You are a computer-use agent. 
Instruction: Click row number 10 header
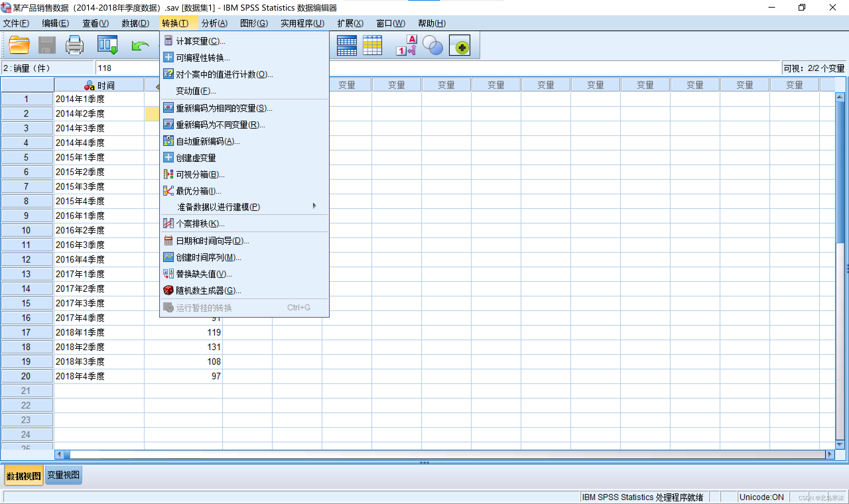pos(27,230)
